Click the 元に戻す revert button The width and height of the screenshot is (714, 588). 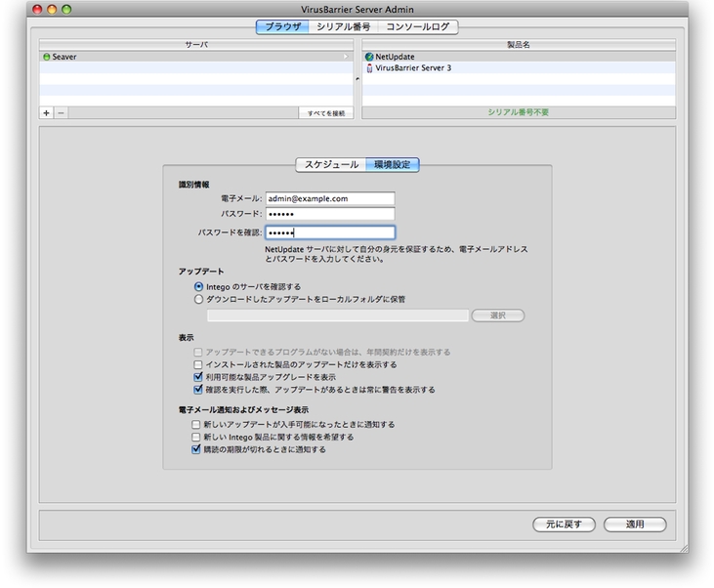click(564, 525)
